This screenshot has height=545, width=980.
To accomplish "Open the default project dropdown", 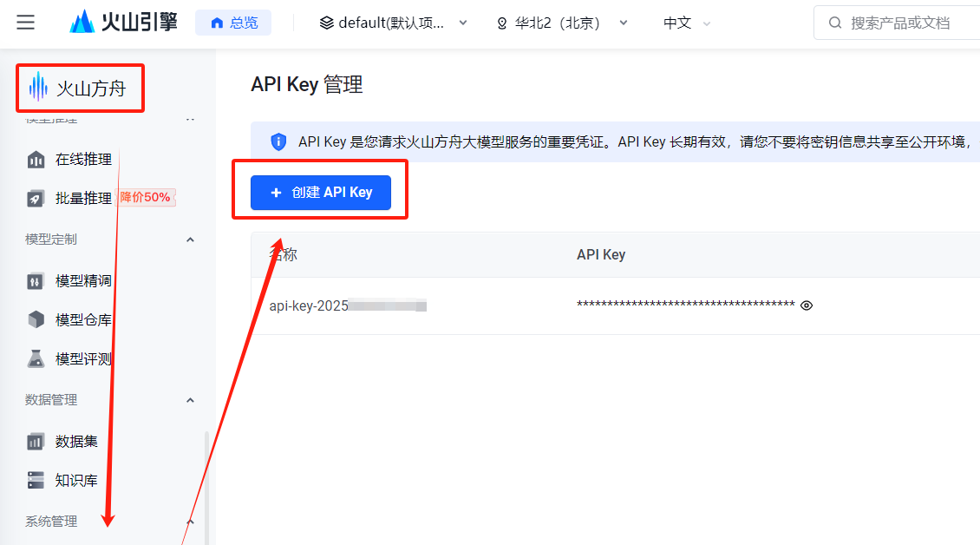I will pos(393,23).
